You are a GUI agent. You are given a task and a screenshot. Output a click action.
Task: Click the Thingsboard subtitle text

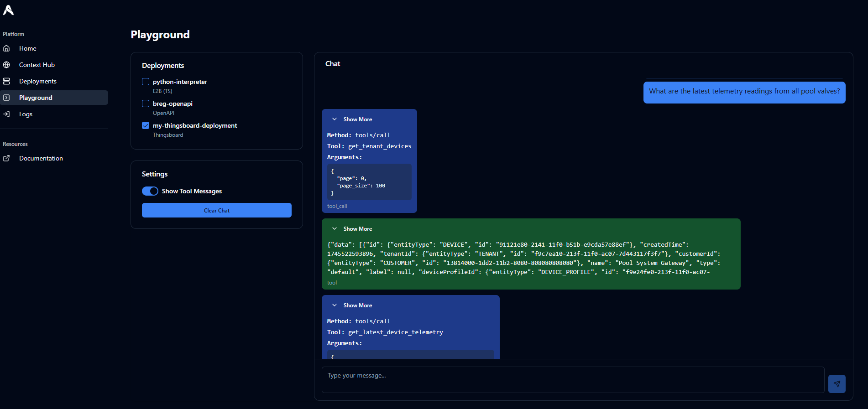click(x=168, y=135)
